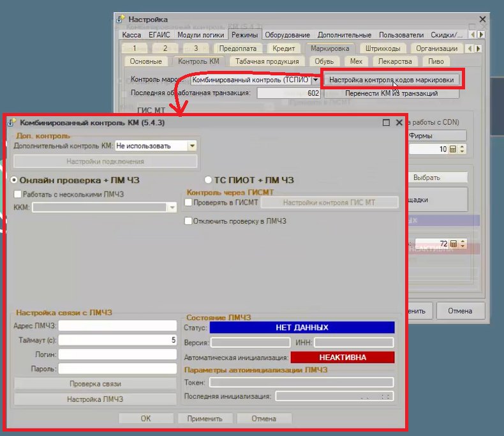
Task: Click red НЕАКТИВНА status indicator
Action: [x=343, y=357]
